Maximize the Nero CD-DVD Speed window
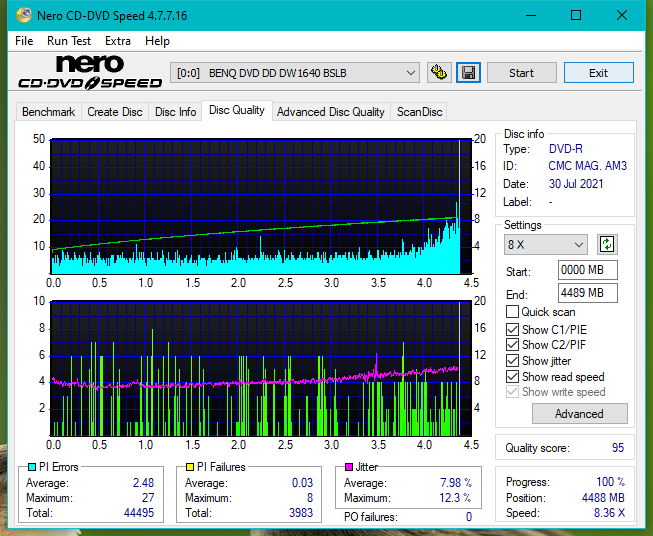 [576, 15]
